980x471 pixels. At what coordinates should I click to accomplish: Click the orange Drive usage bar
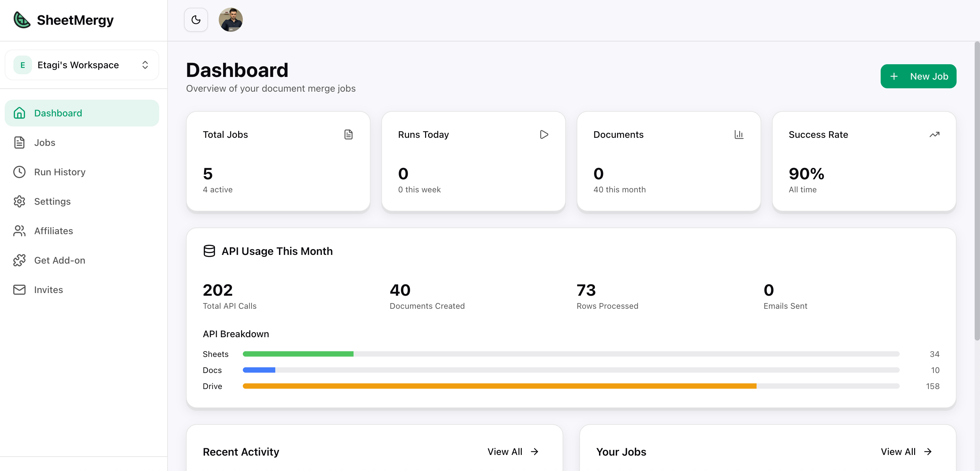[499, 386]
